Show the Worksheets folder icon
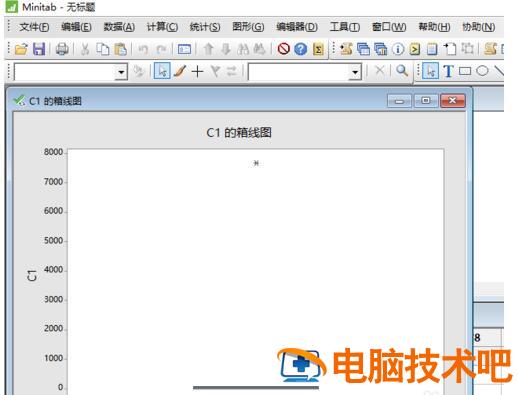Screen dimensions: 519x395 pyautogui.click(x=363, y=49)
